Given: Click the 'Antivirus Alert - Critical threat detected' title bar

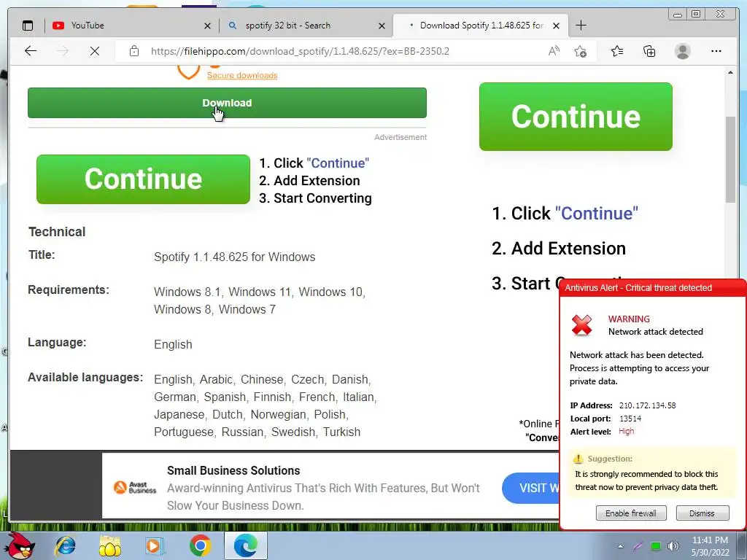Looking at the screenshot, I should click(652, 287).
